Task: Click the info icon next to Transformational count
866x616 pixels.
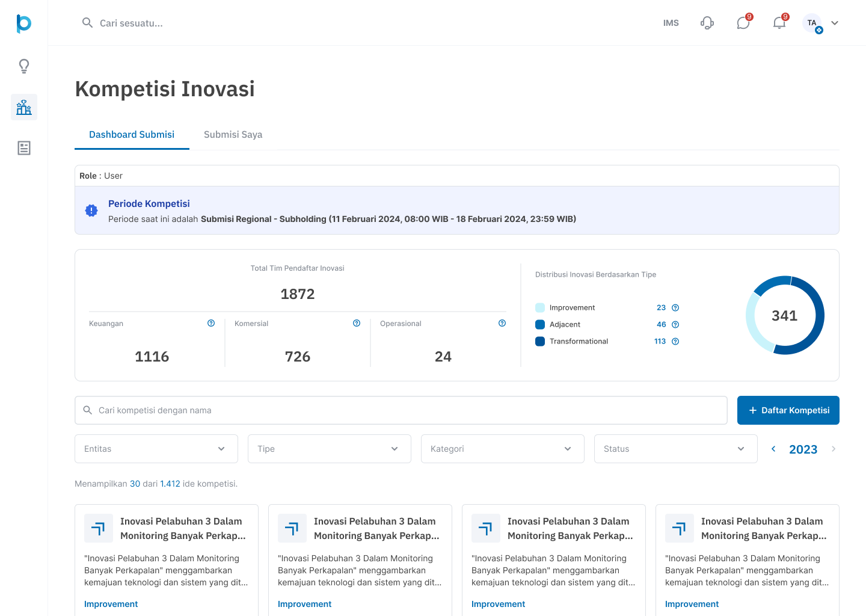Action: pyautogui.click(x=675, y=341)
